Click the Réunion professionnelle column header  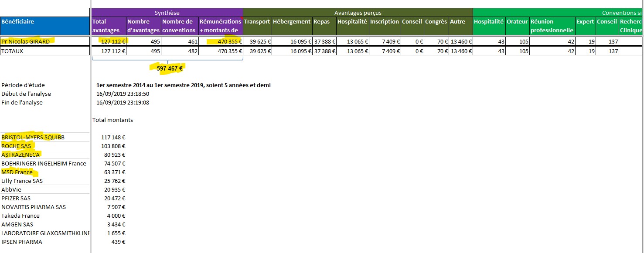pos(552,26)
